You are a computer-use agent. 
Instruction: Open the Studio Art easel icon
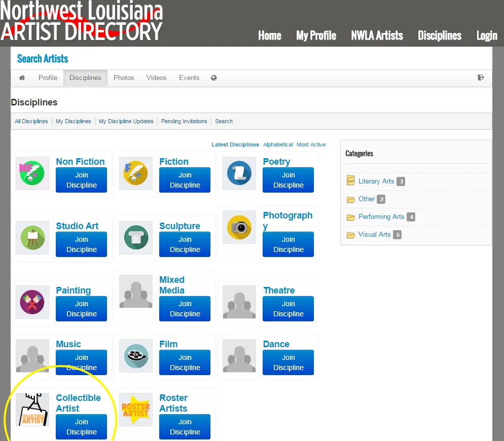pos(32,238)
